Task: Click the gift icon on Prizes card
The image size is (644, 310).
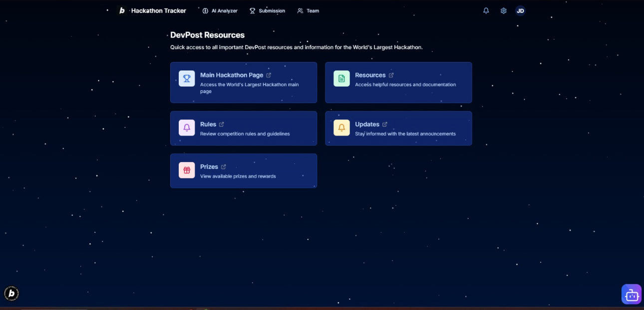Action: [187, 170]
